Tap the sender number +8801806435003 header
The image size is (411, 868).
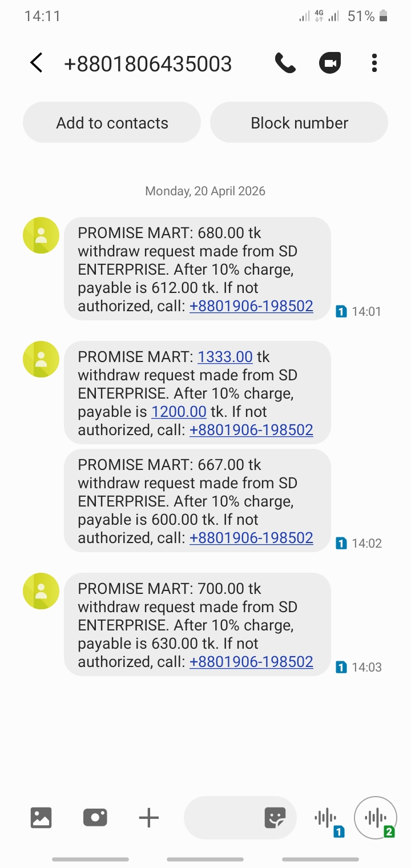[x=148, y=63]
